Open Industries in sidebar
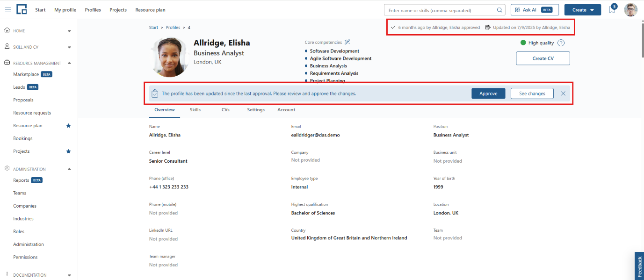 click(x=23, y=219)
